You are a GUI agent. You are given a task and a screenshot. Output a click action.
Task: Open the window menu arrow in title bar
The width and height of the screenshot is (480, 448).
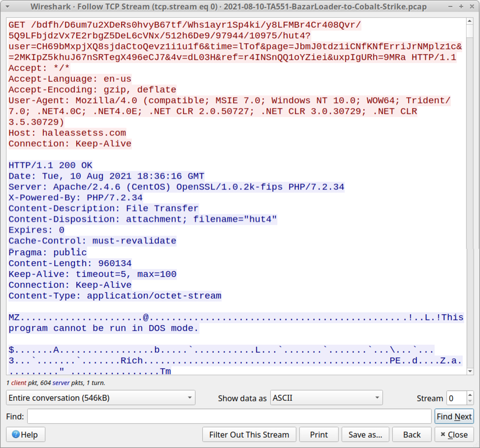point(7,7)
